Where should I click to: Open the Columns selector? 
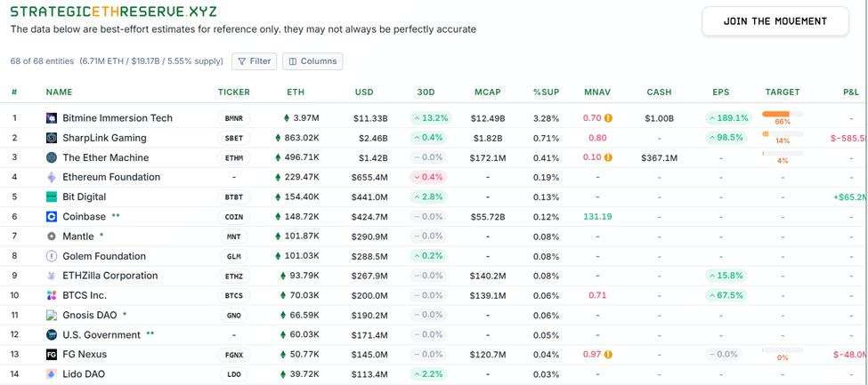click(x=312, y=61)
